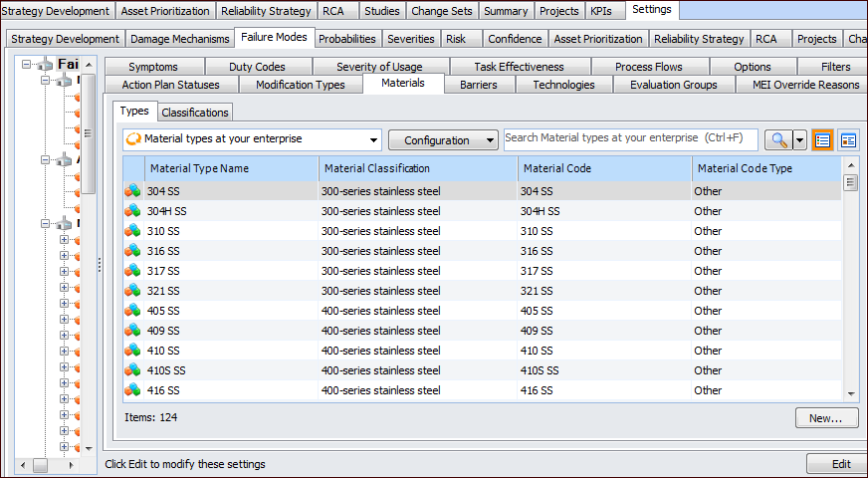Click in the Search Material types field
868x478 pixels.
click(x=629, y=138)
